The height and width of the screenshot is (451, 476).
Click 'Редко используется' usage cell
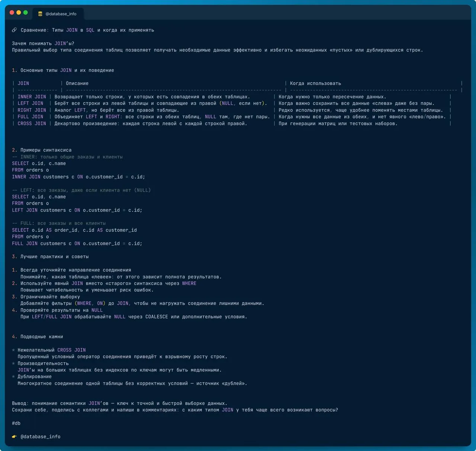coord(361,110)
